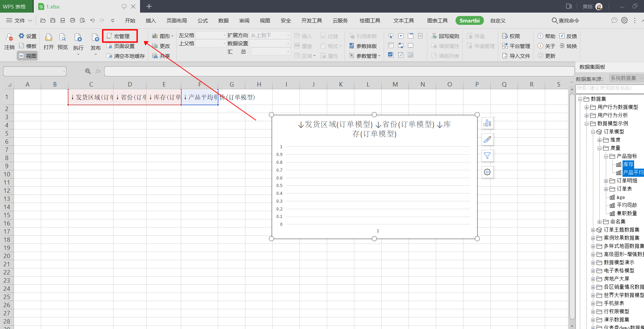Image resolution: width=644 pixels, height=329 pixels.
Task: Select the 平均司龄 measure
Action: tap(627, 205)
